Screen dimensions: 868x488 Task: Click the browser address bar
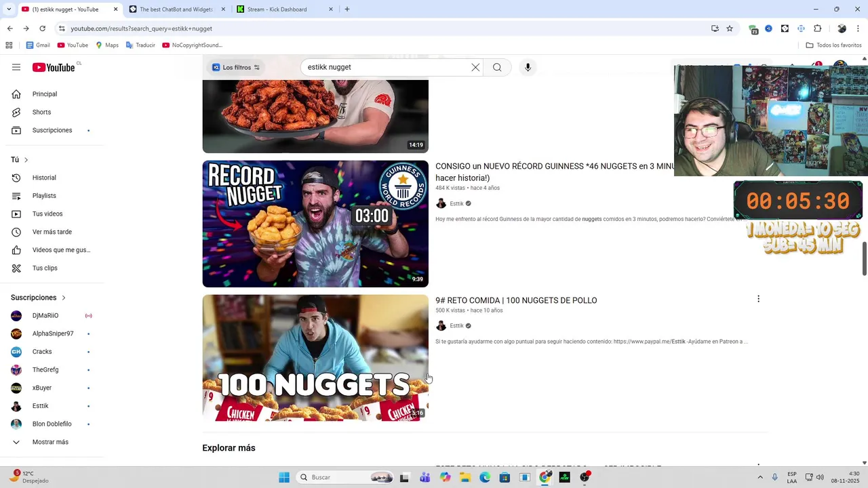click(387, 28)
